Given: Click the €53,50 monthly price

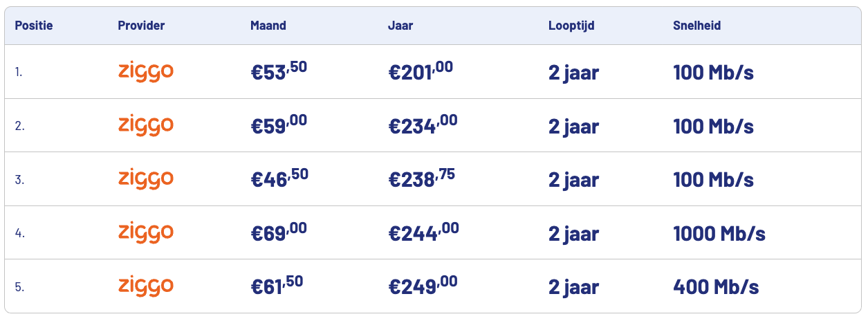Looking at the screenshot, I should [279, 72].
